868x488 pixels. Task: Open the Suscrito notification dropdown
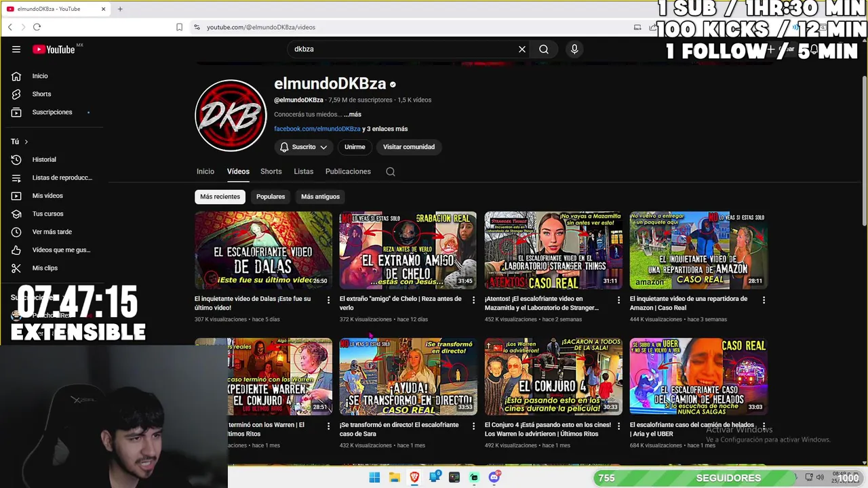[x=304, y=147]
